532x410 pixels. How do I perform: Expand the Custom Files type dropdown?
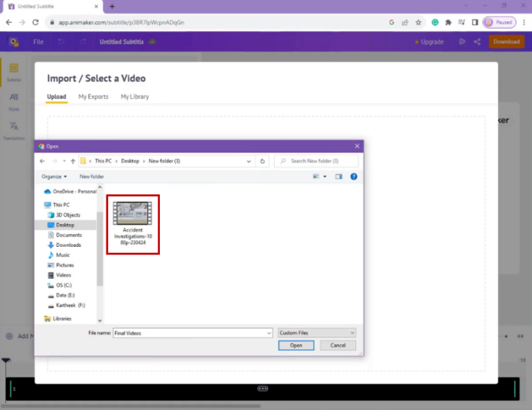316,333
